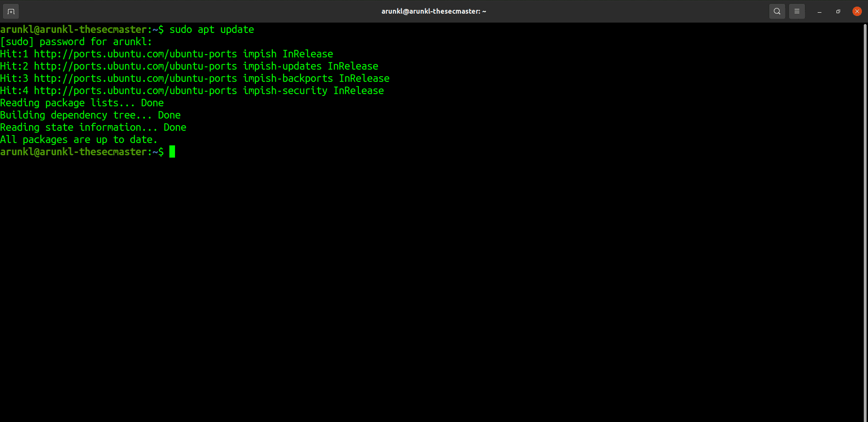Minimize the terminal window
The height and width of the screenshot is (422, 868).
[820, 11]
